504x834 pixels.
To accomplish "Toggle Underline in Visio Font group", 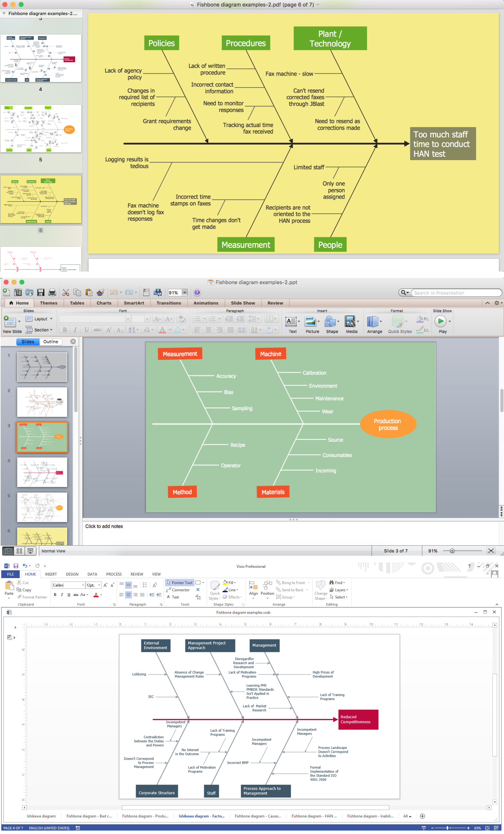I will pyautogui.click(x=69, y=595).
